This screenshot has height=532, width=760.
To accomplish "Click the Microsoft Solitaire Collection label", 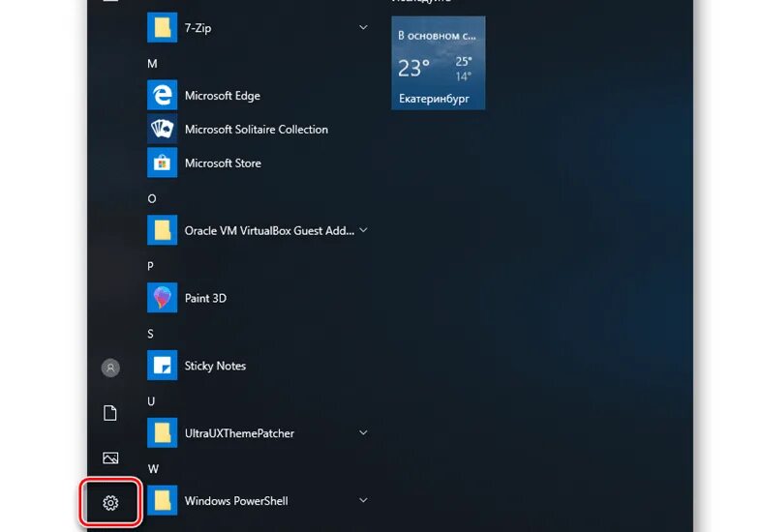I will tap(257, 130).
